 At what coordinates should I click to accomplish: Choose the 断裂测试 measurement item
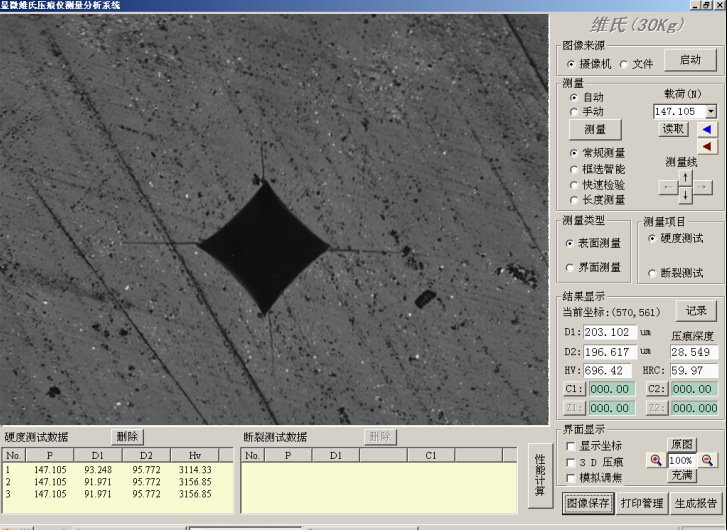pos(654,273)
